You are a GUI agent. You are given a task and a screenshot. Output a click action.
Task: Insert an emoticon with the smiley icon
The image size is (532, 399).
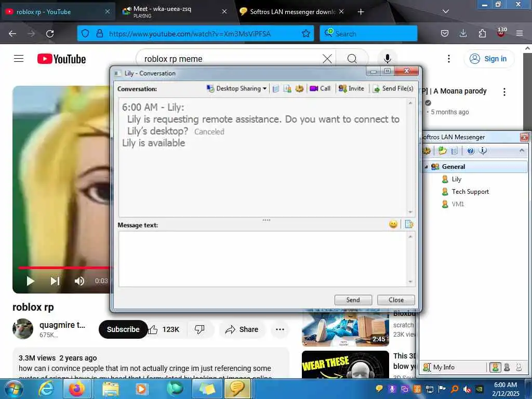coord(393,224)
